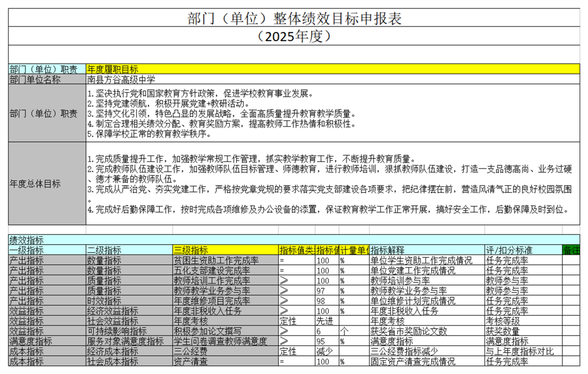Select 教师教学业务参与率 in the 三级指标 column
Image resolution: width=588 pixels, height=374 pixels.
coord(225,290)
